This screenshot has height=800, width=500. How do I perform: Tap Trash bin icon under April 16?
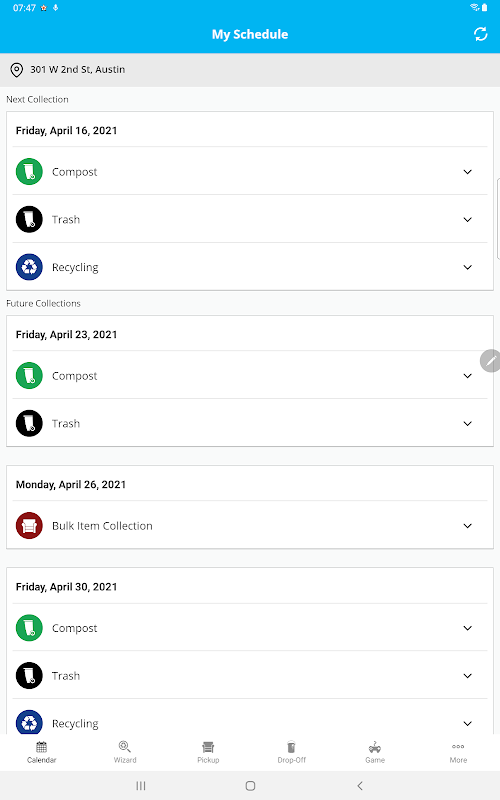(x=29, y=219)
